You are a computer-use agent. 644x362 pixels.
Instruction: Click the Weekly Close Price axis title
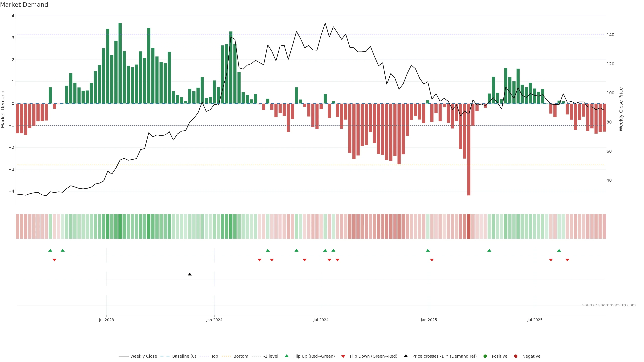pyautogui.click(x=621, y=109)
